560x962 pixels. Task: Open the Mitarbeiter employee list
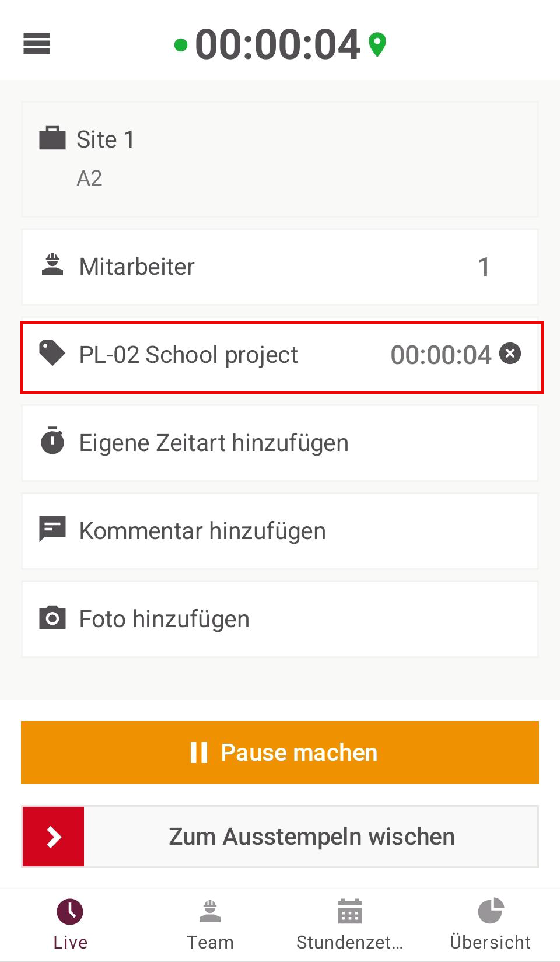click(x=280, y=267)
